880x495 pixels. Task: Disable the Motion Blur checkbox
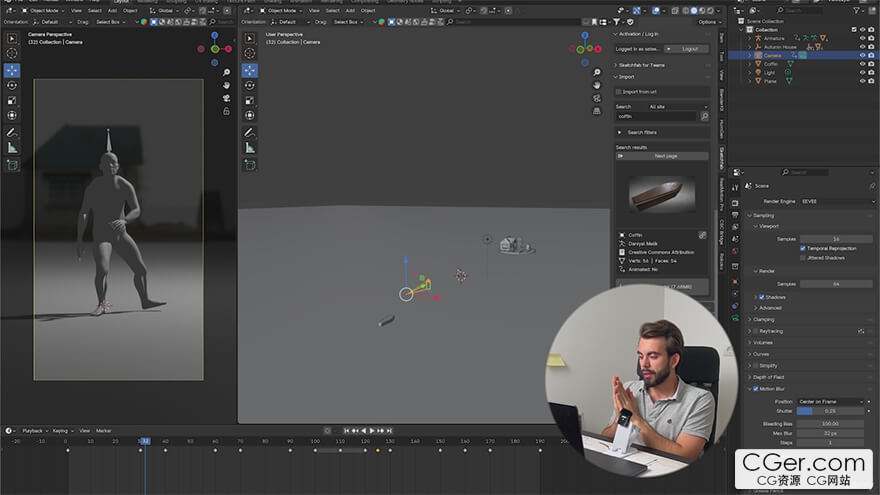coord(756,389)
